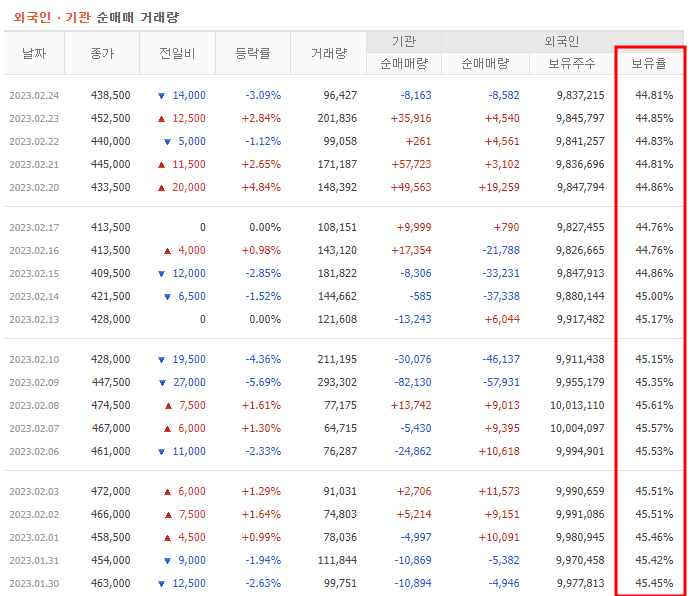Select the date 2023.01.31
Viewport: 695px width, 596px height.
click(x=34, y=561)
